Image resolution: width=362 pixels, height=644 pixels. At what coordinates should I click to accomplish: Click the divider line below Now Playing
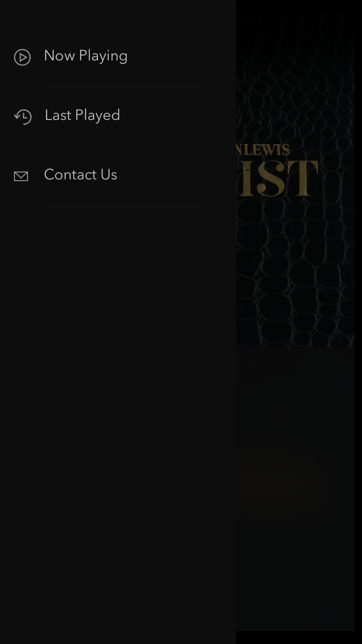(x=122, y=87)
